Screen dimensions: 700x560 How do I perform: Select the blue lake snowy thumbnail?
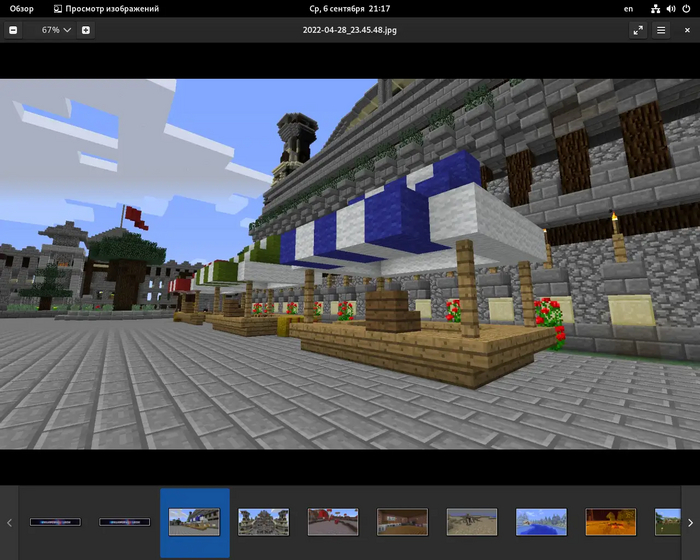[x=541, y=522]
